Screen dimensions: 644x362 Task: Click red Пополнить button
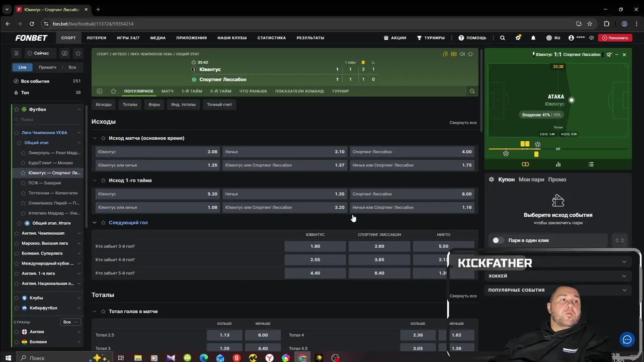coord(615,38)
